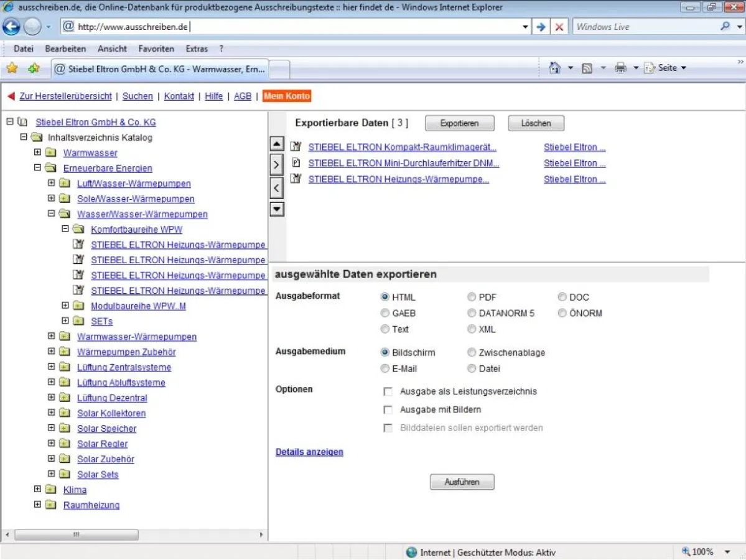This screenshot has height=560, width=746.
Task: Choose E-Mail as output medium
Action: click(385, 369)
